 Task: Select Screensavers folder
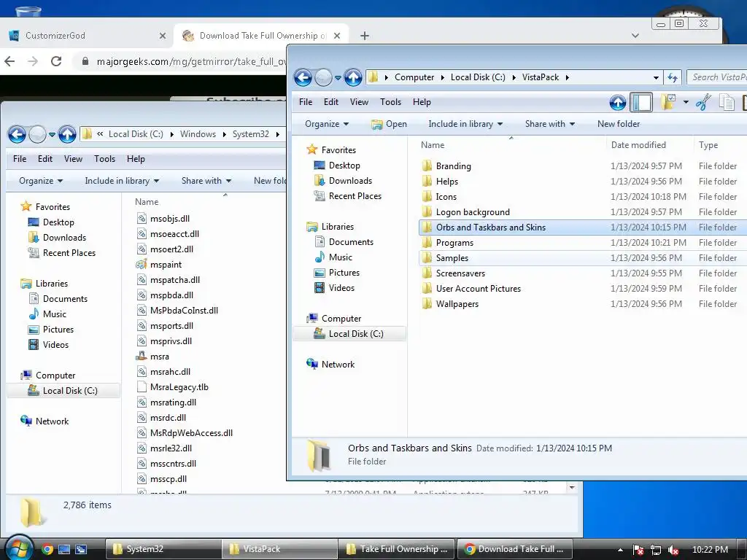pos(460,273)
